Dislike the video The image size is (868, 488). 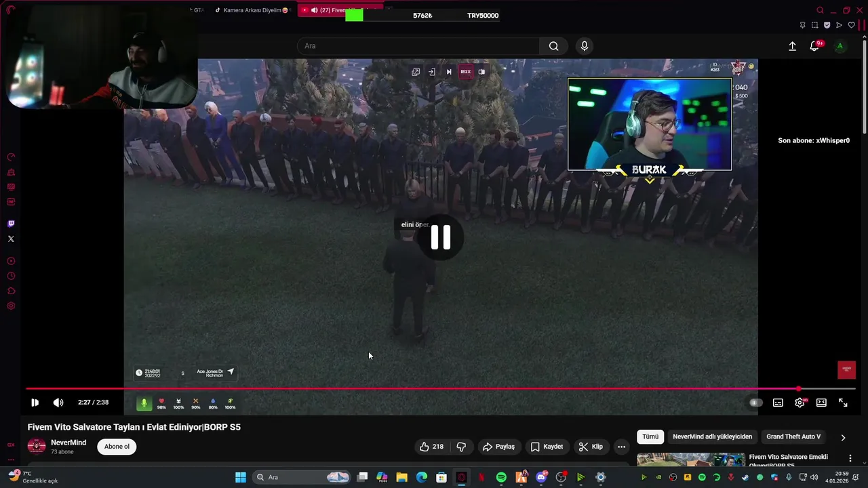pos(461,447)
